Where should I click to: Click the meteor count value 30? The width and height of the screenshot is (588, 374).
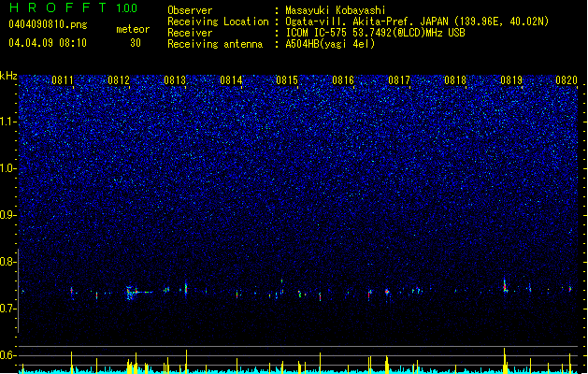coord(136,43)
